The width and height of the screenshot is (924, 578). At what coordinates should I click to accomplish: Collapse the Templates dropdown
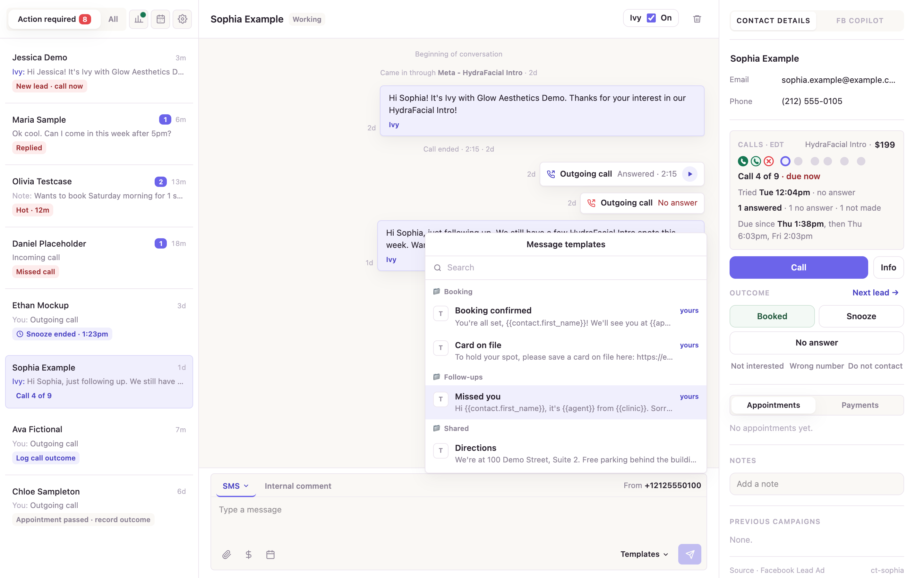coord(644,554)
